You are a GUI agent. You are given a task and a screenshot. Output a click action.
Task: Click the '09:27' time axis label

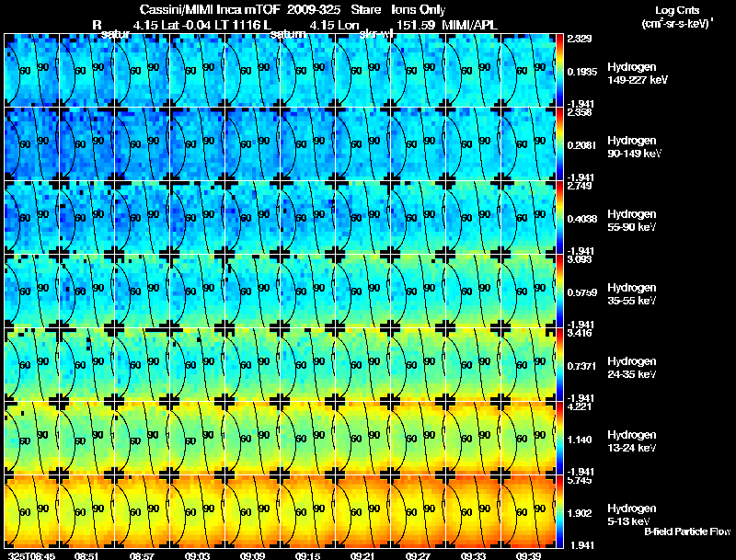pos(418,556)
